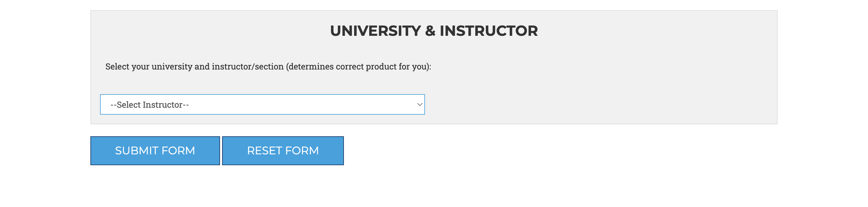
Task: Click the "(determines correct product for you)" text
Action: pos(359,67)
